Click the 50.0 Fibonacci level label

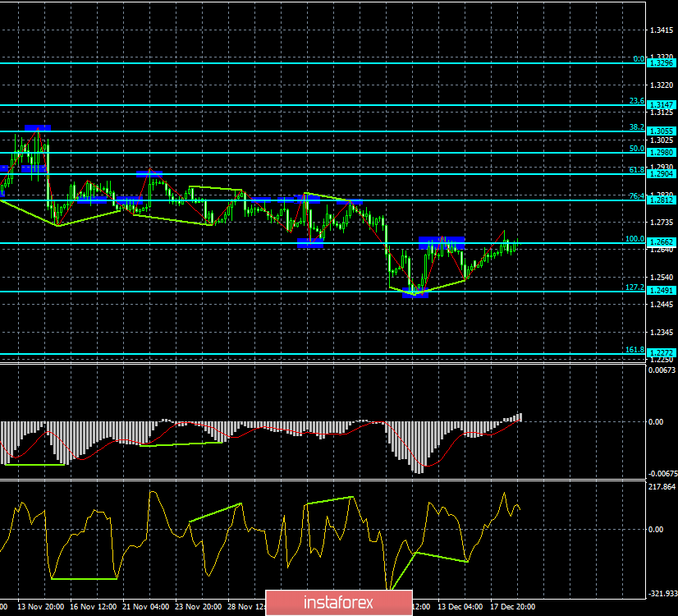pos(636,149)
